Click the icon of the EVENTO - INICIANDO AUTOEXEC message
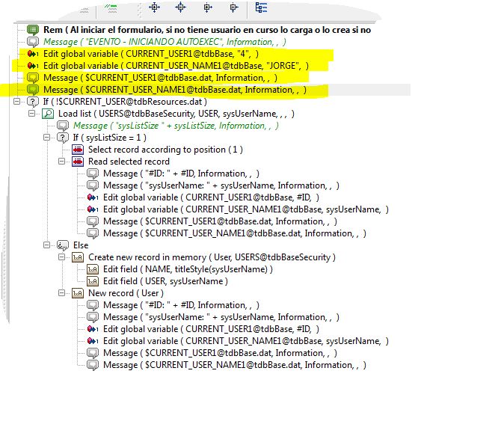Image resolution: width=501 pixels, height=448 pixels. click(33, 42)
